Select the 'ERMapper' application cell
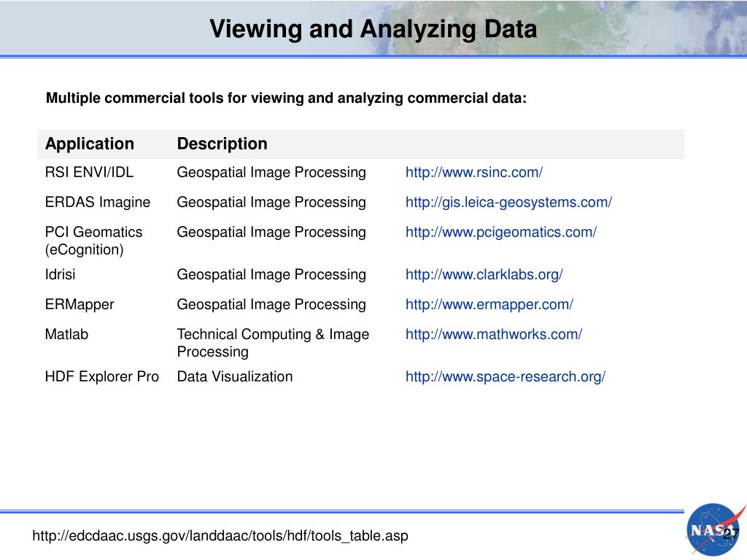Viewport: 747px width, 560px height. 80,305
